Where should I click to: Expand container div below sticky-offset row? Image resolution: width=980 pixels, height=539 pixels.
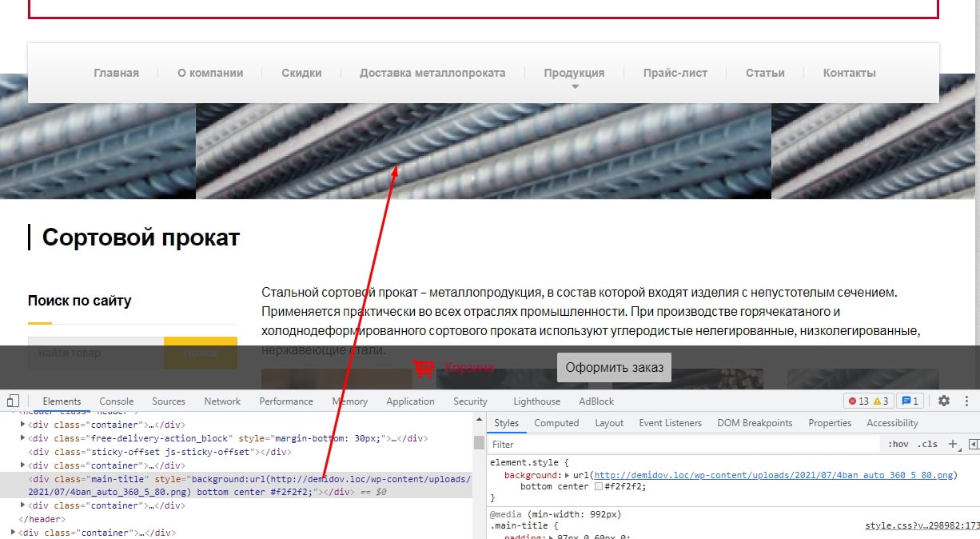22,465
